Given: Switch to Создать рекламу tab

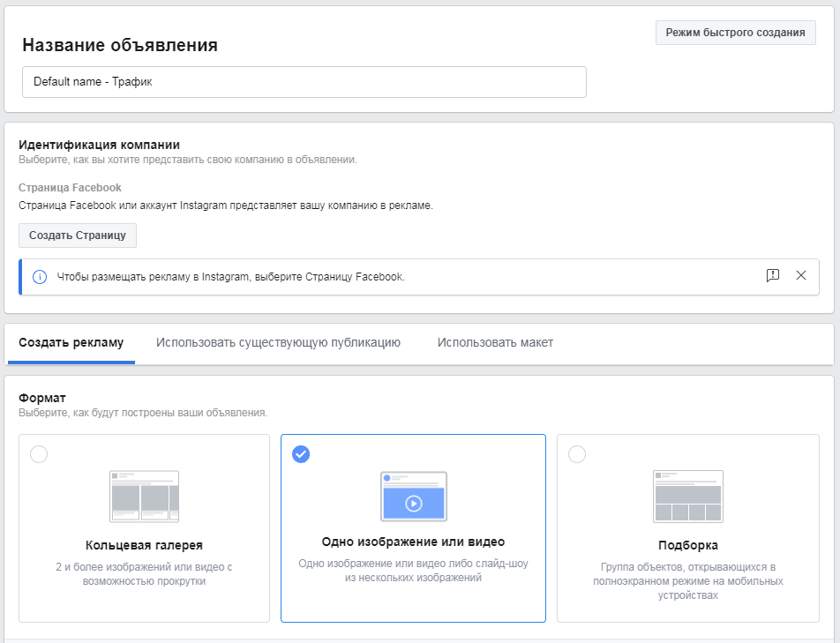Looking at the screenshot, I should click(71, 342).
